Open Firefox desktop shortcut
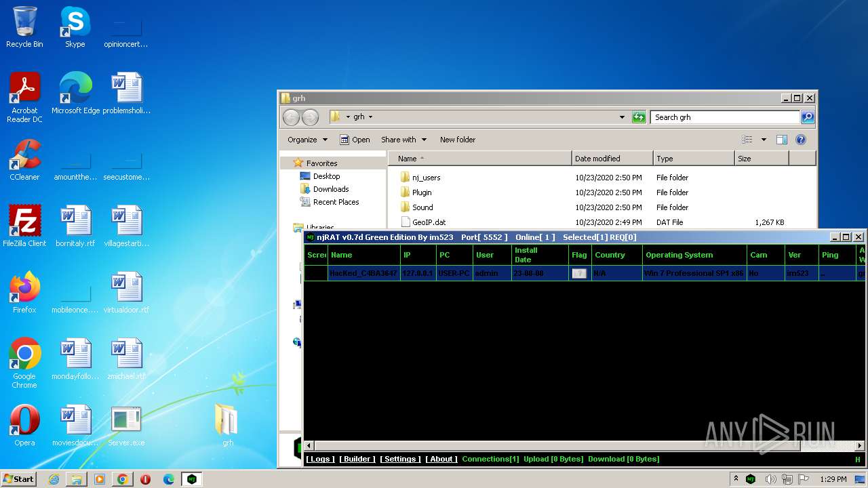868x488 pixels. pos(24,293)
